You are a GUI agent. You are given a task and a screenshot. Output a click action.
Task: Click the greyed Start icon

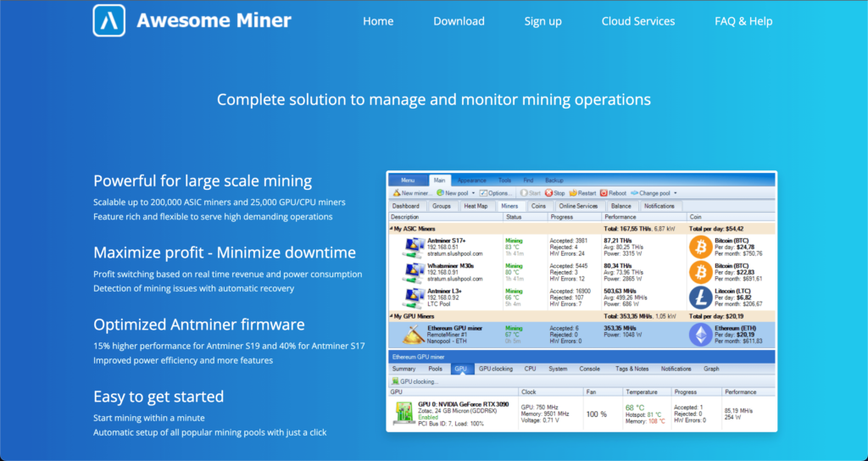(x=524, y=193)
